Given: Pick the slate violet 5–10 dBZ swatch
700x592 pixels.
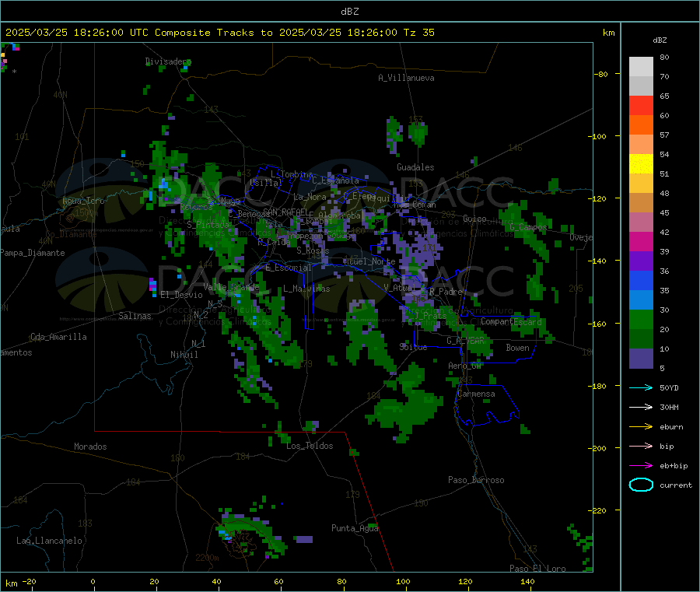Looking at the screenshot, I should [x=641, y=359].
